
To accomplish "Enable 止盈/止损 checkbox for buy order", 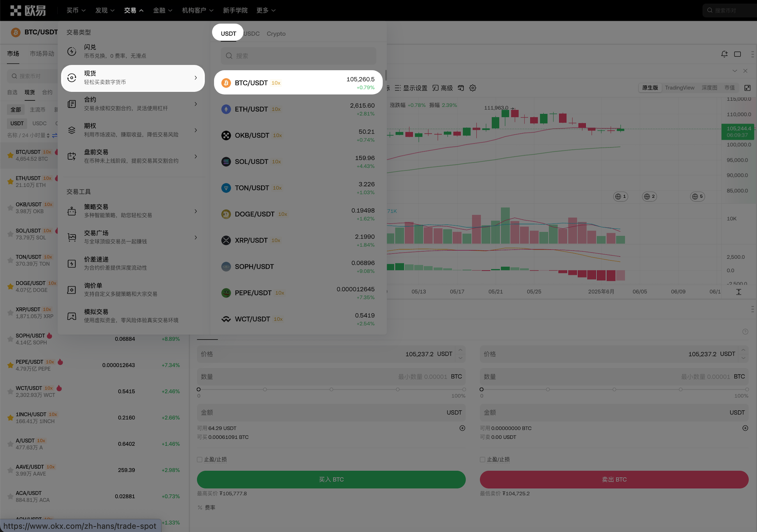I will point(199,459).
